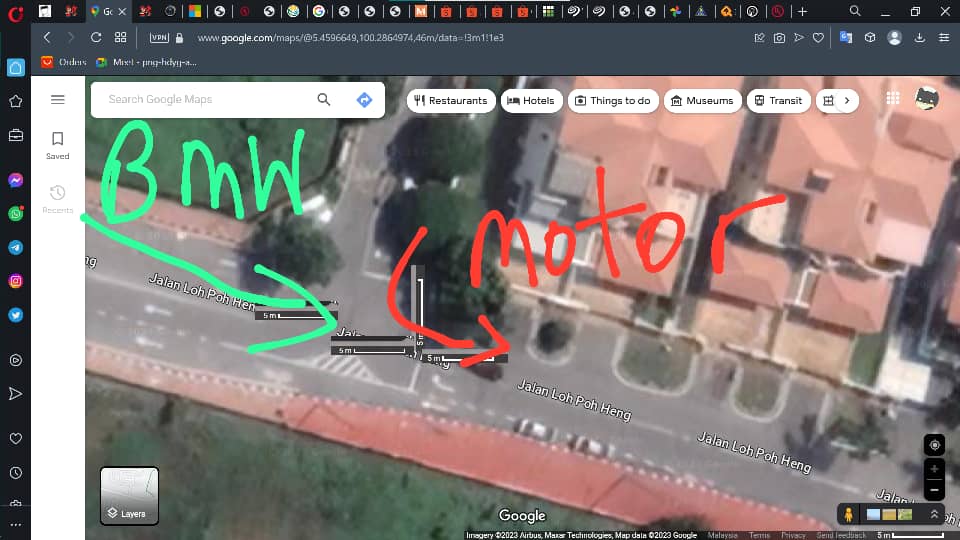Select the Restaurants category chip
This screenshot has width=960, height=540.
pos(451,100)
